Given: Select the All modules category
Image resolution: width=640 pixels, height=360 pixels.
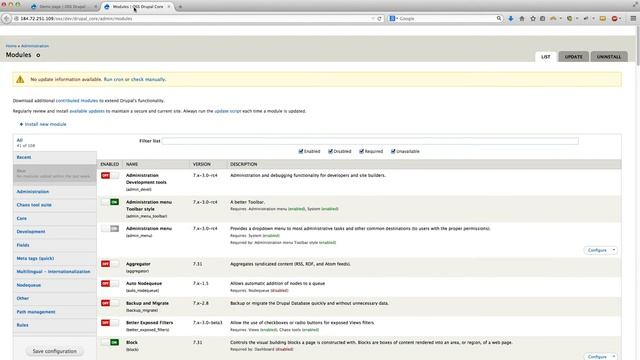Looking at the screenshot, I should pyautogui.click(x=20, y=140).
